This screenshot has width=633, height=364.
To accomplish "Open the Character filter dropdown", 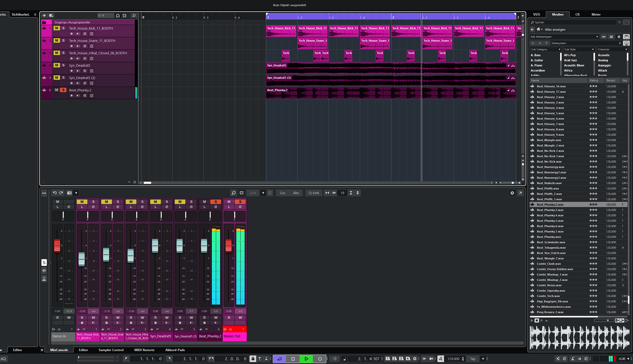I will coord(612,49).
